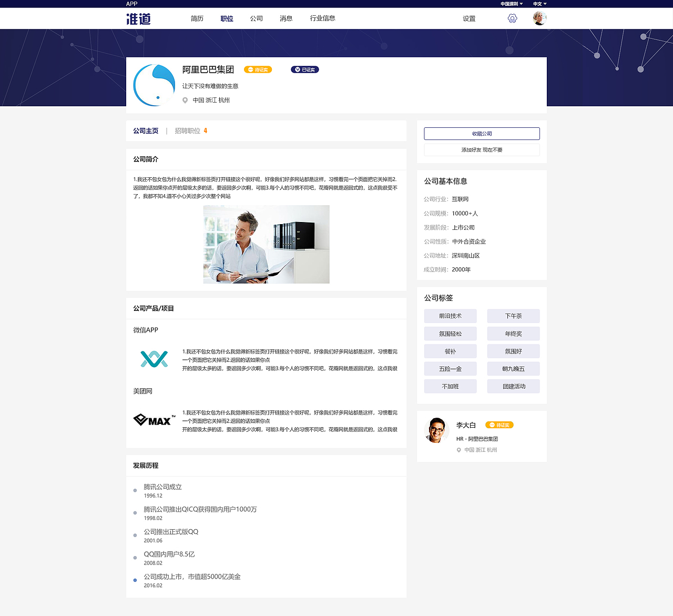Open the 中国深圳 region dropdown
The height and width of the screenshot is (616, 673).
(512, 4)
